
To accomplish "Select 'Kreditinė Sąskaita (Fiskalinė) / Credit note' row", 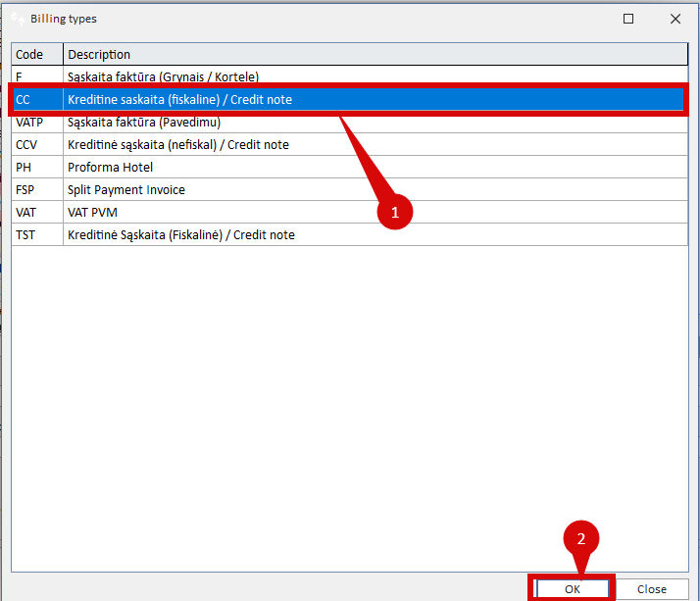I will point(350,234).
